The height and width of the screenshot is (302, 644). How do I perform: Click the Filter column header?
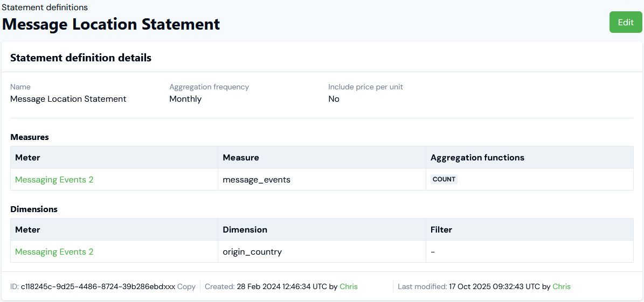pos(441,230)
